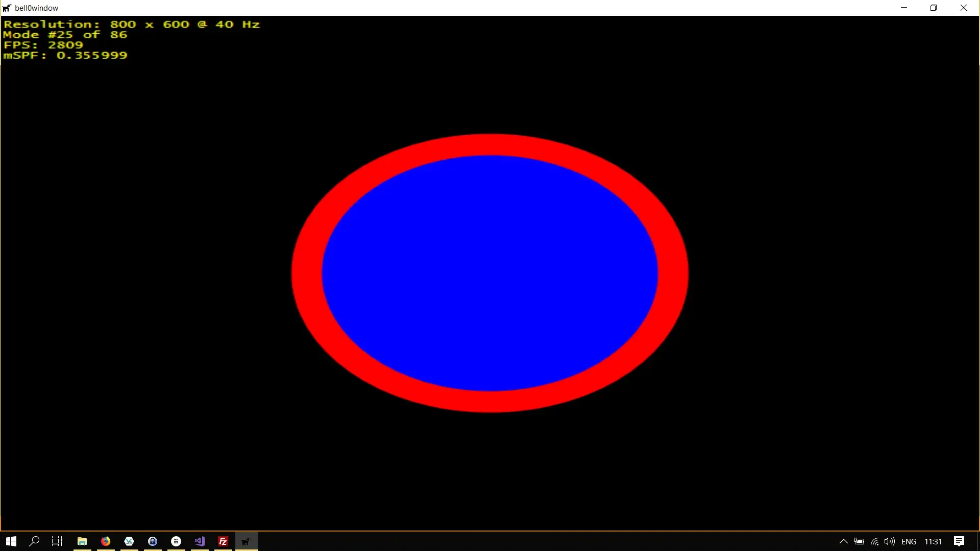Open taskbar search magnifier

(x=34, y=541)
